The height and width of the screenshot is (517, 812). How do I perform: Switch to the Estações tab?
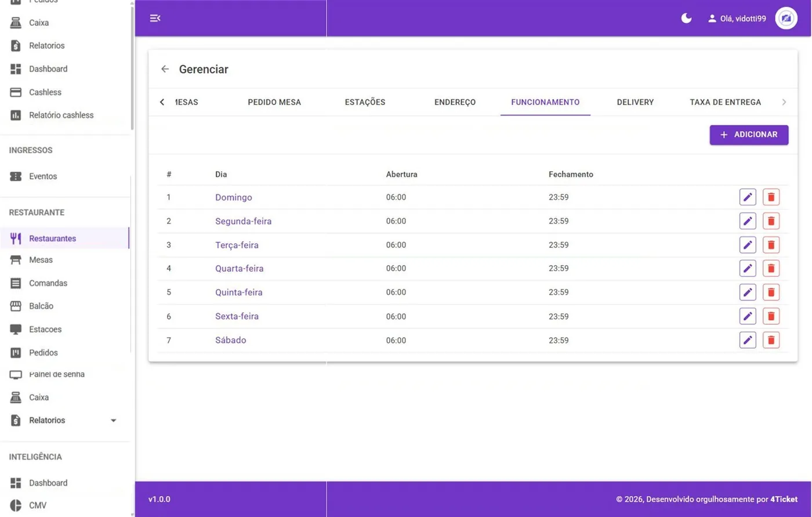(365, 102)
